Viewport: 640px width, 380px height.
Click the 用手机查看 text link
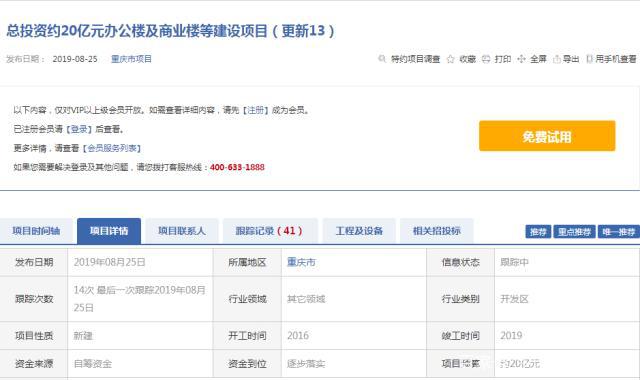pyautogui.click(x=616, y=59)
